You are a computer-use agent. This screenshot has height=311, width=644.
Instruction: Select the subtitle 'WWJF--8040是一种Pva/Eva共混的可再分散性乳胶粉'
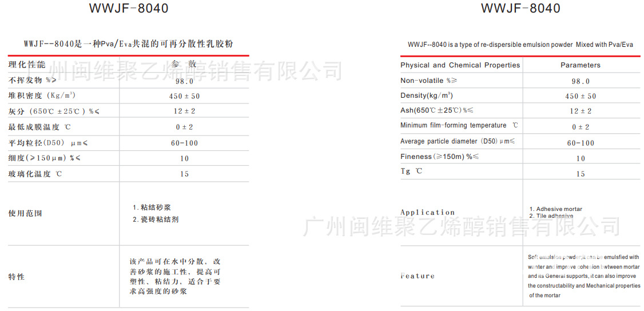[129, 43]
